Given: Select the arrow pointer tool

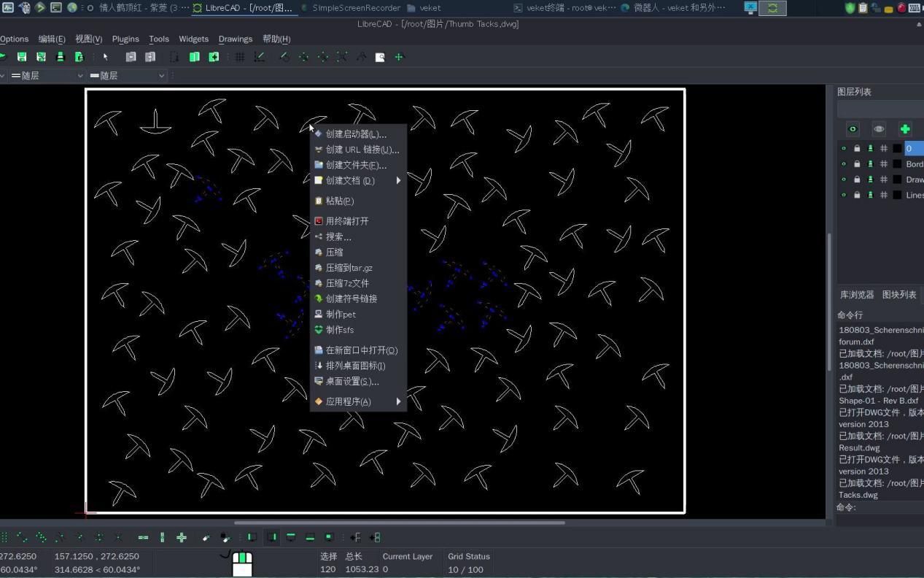Looking at the screenshot, I should [106, 57].
